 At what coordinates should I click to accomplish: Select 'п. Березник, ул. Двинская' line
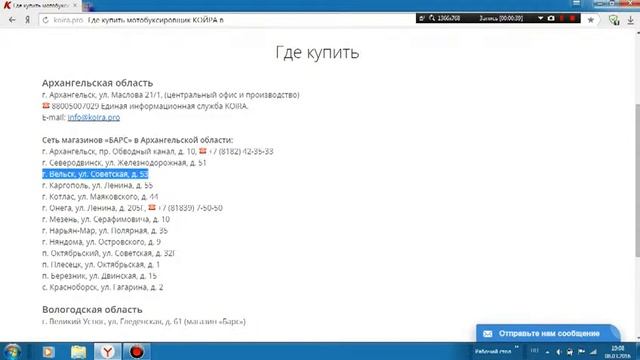point(99,276)
